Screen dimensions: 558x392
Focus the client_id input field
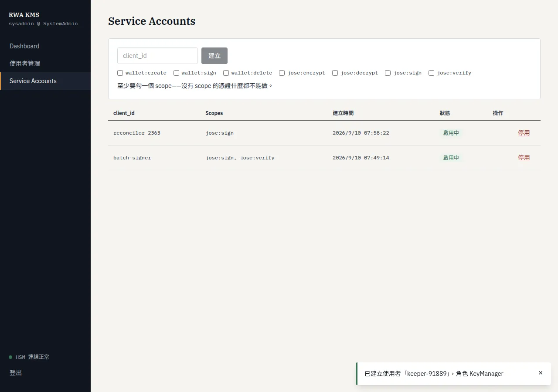pyautogui.click(x=157, y=56)
